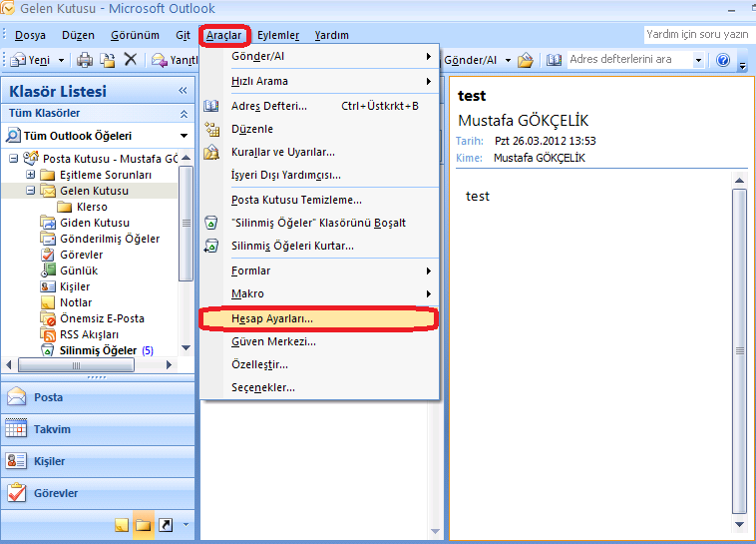Click the Notes icon in navigation footer
The image size is (756, 544).
tap(122, 524)
